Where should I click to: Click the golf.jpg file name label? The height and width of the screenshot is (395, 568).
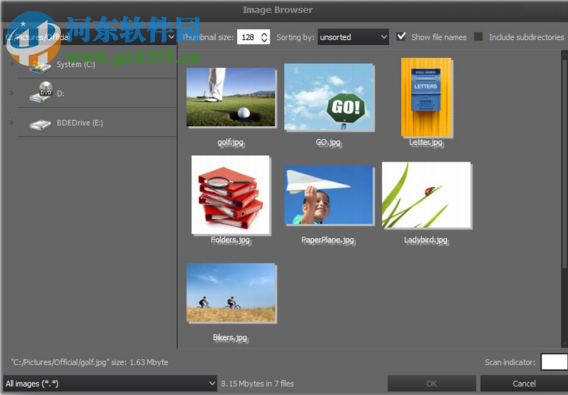[231, 142]
